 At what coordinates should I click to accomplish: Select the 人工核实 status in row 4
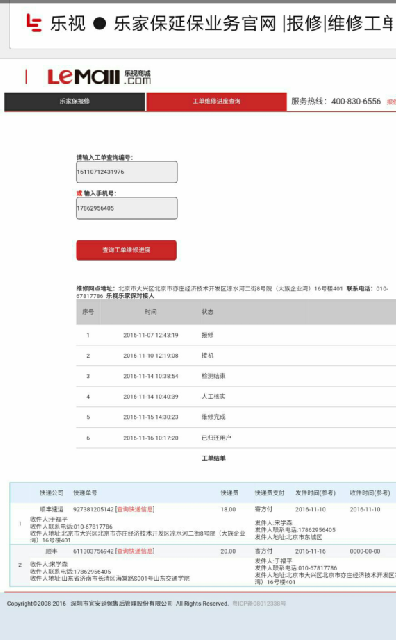point(213,396)
